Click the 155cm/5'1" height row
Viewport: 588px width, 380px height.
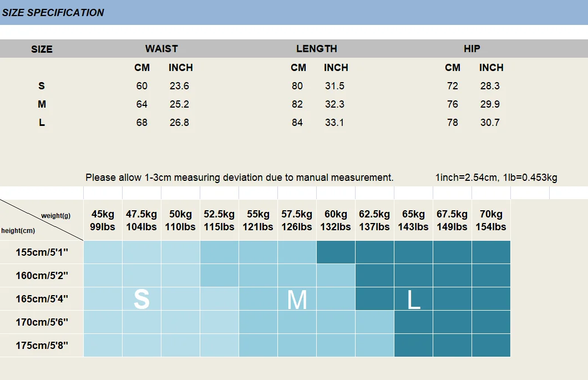tap(42, 252)
